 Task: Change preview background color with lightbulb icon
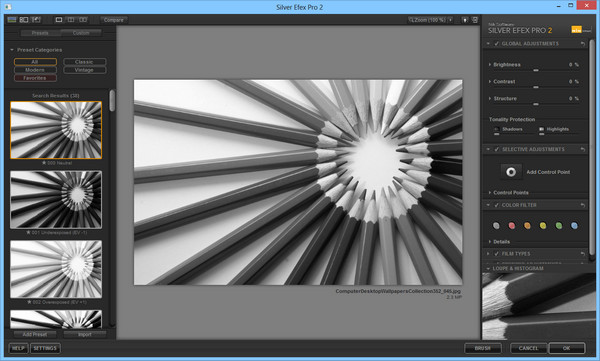[x=465, y=20]
